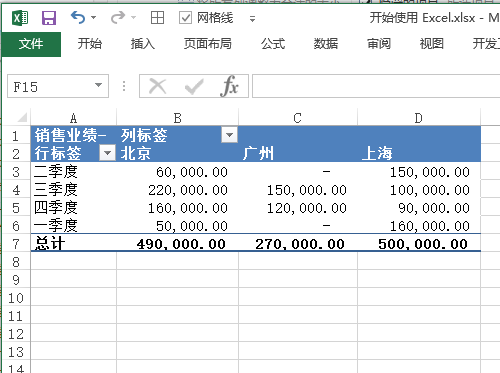This screenshot has height=373, width=500.
Task: Select column header D
Action: (419, 118)
